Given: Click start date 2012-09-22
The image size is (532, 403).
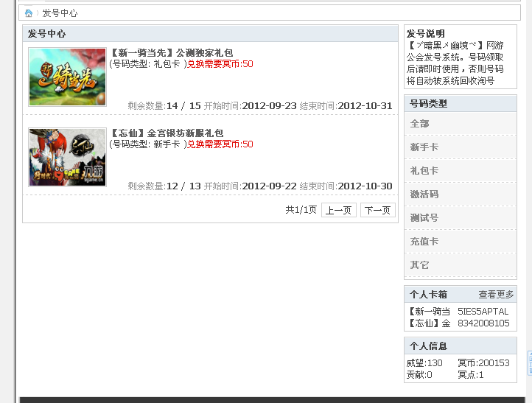Looking at the screenshot, I should pyautogui.click(x=270, y=186).
